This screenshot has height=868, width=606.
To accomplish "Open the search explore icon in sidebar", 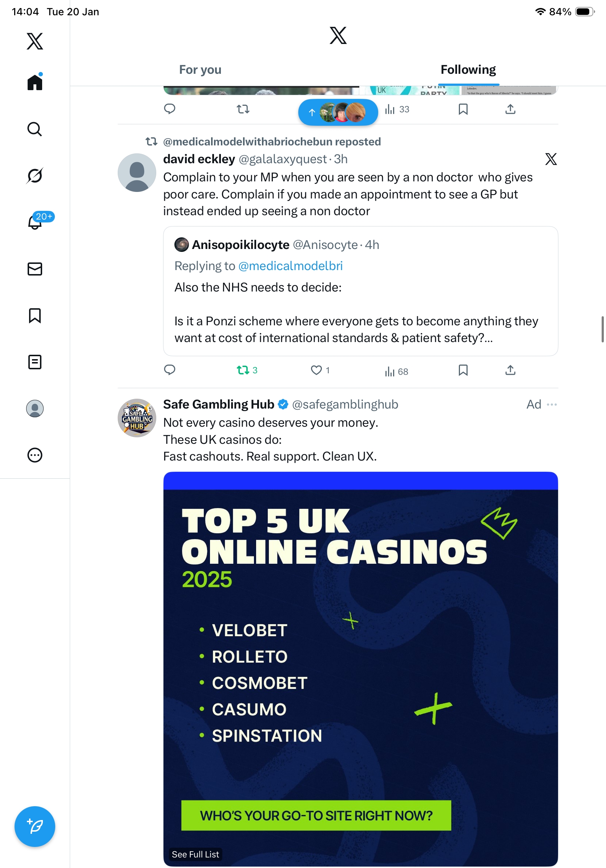I will (x=35, y=129).
